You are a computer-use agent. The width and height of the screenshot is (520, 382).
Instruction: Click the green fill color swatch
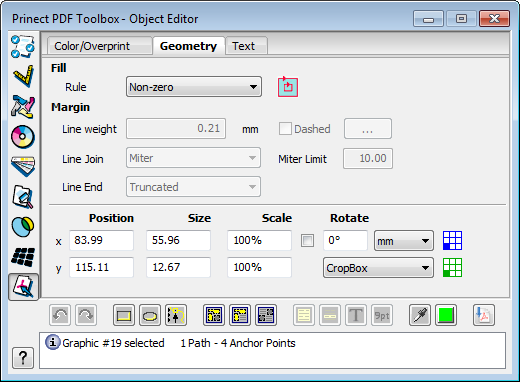click(x=446, y=315)
